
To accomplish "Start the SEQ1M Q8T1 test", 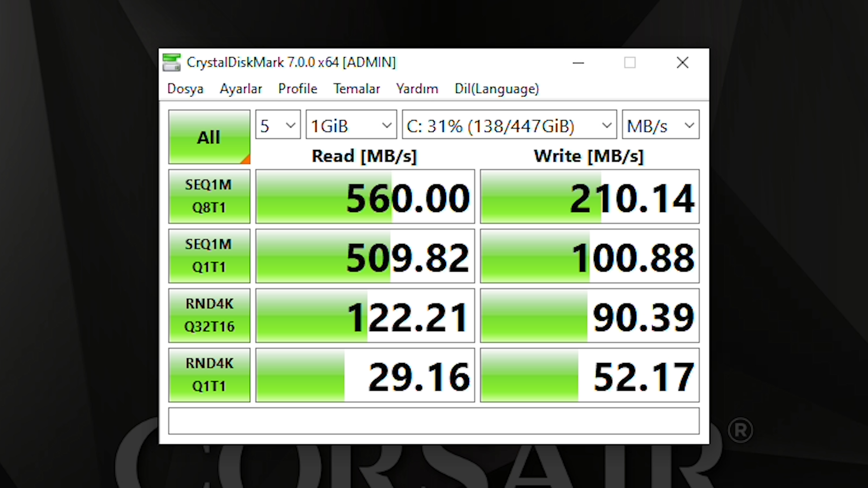I will pos(209,196).
